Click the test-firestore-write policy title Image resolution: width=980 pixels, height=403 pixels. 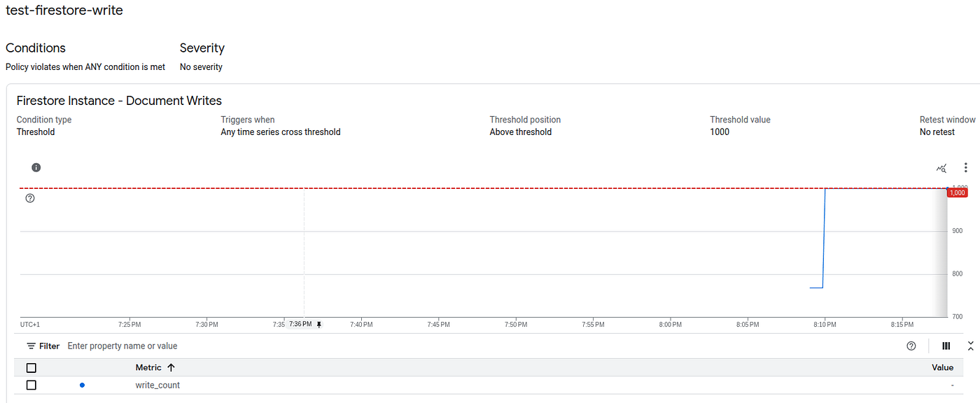tap(64, 10)
